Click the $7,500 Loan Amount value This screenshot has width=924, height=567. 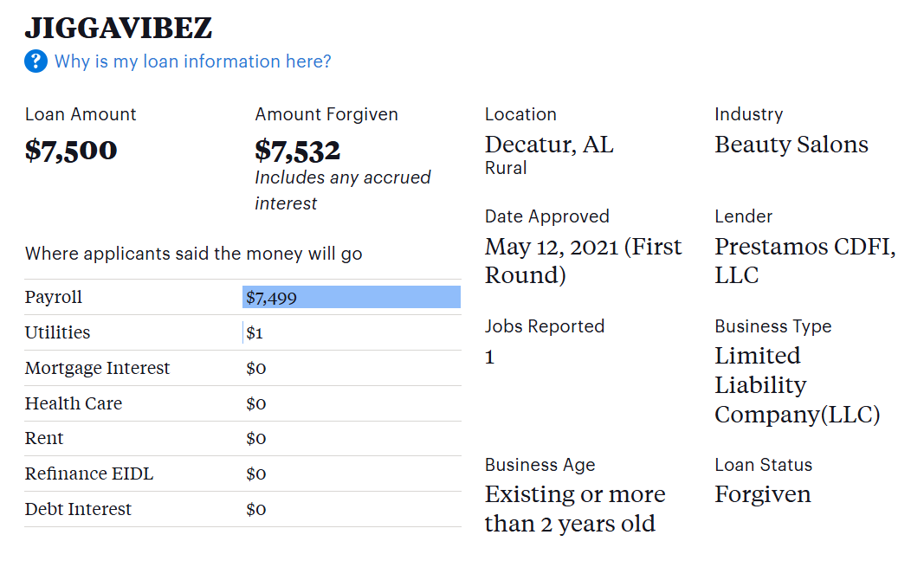click(71, 151)
